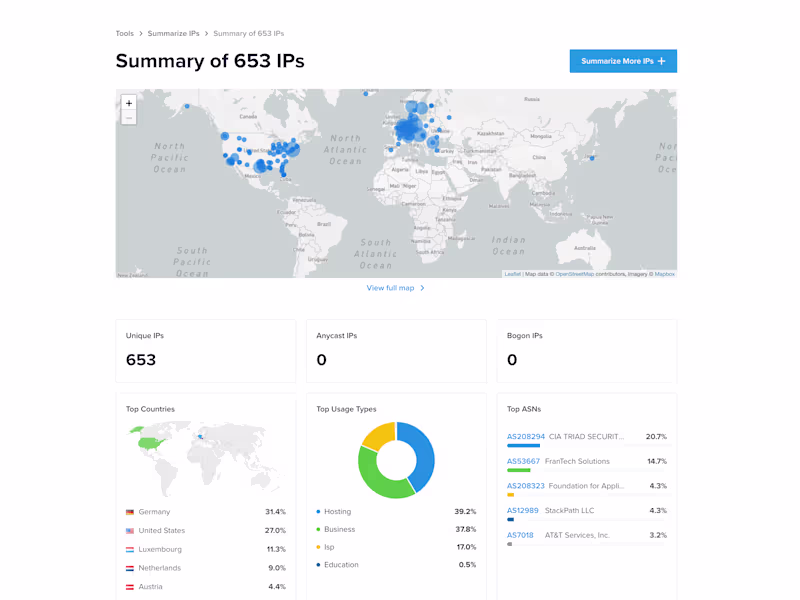Zoom out using the map minus icon
Viewport: 800px width, 600px height.
coord(129,117)
